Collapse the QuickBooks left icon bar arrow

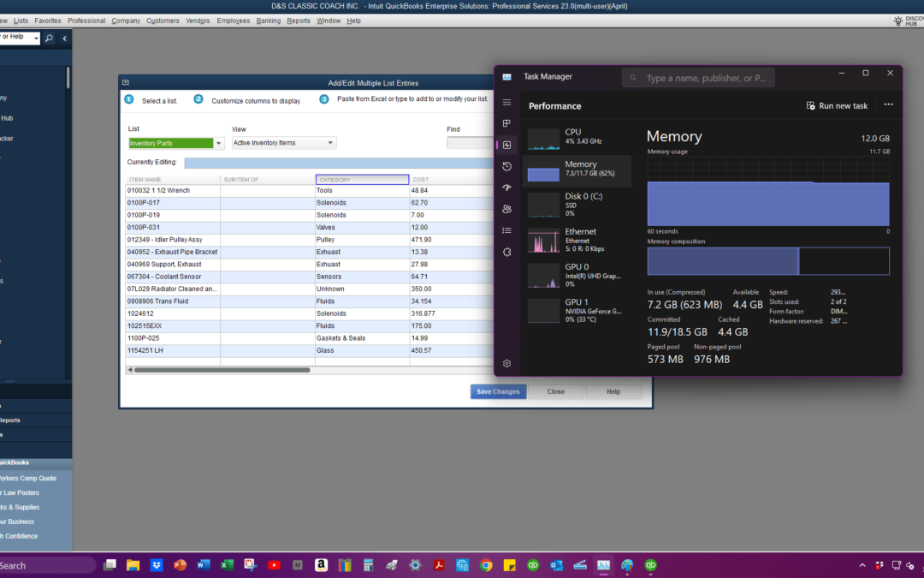coord(64,39)
